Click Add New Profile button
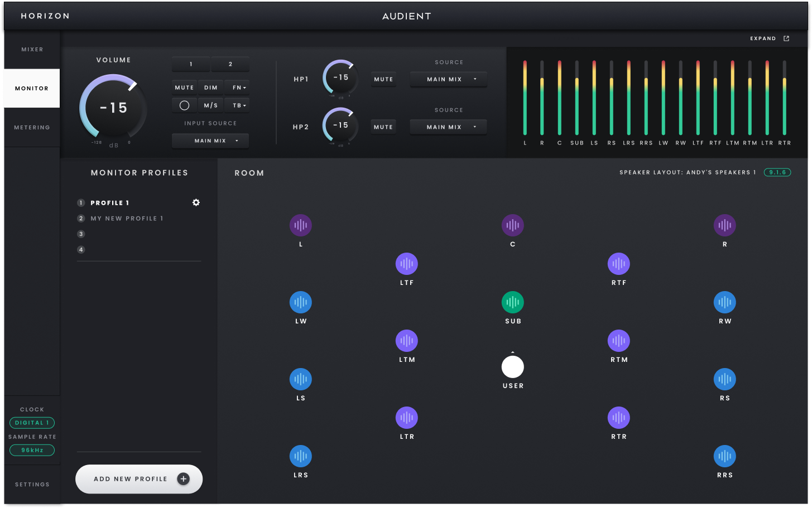812x508 pixels. tap(139, 479)
